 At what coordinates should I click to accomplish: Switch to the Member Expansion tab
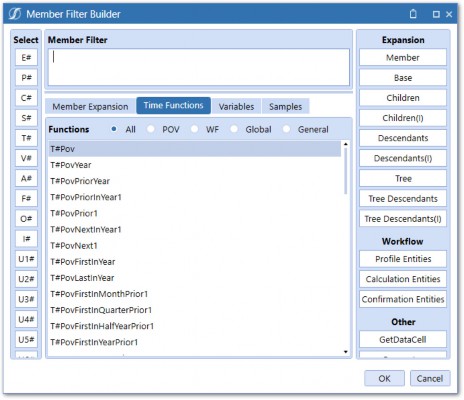point(90,107)
